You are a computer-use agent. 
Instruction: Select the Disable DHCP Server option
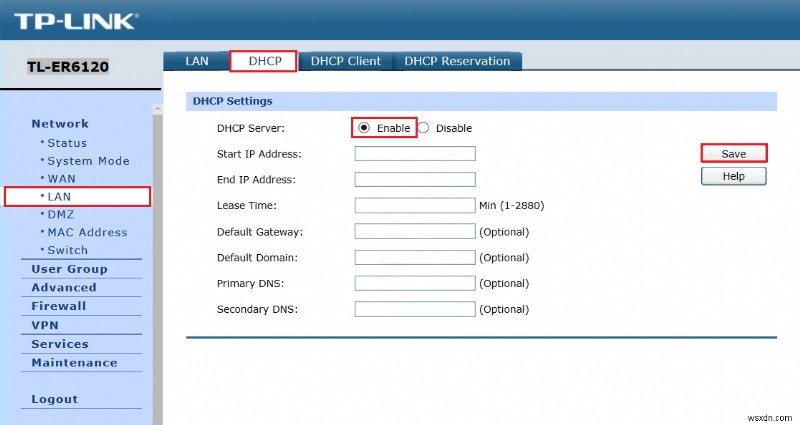(x=423, y=128)
